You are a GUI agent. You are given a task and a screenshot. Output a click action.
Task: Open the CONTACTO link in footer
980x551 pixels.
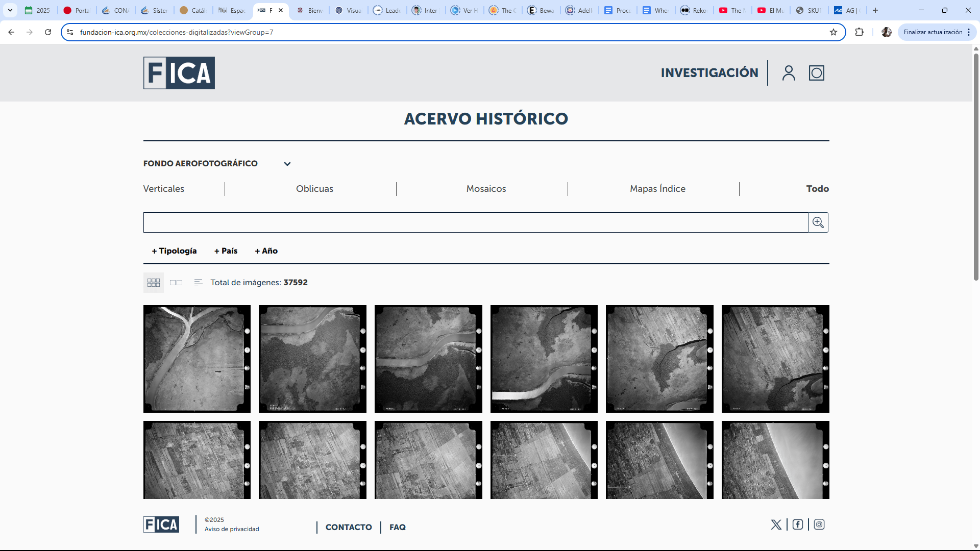click(349, 528)
